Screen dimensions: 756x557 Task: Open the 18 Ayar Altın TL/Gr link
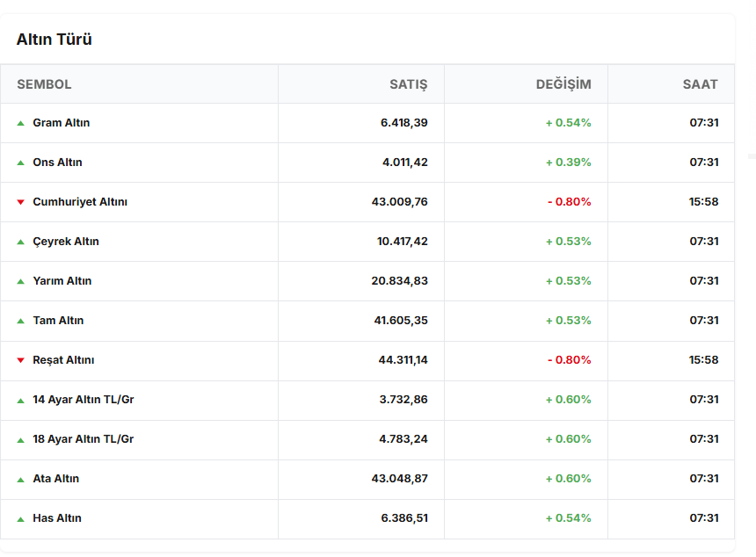(x=84, y=439)
